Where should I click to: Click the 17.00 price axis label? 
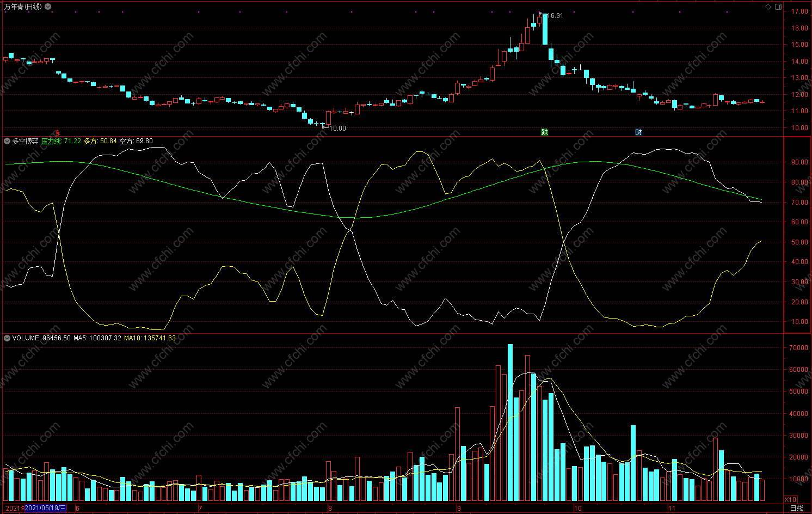[800, 11]
